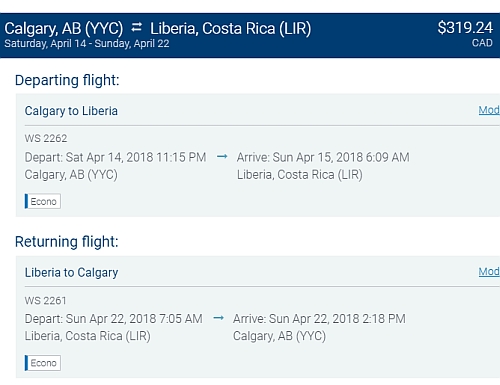Click the Calgary, AB (YYC) header title
Screen dimensions: 500x385
point(64,29)
